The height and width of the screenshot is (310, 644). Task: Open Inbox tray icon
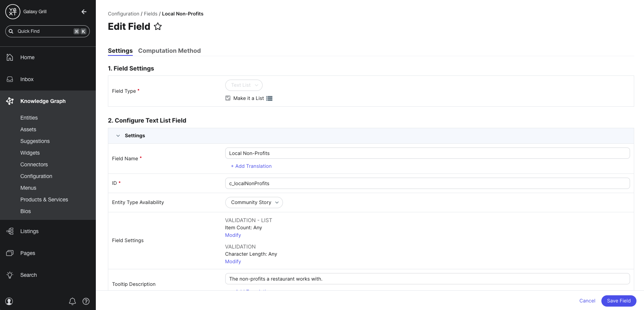[x=10, y=79]
